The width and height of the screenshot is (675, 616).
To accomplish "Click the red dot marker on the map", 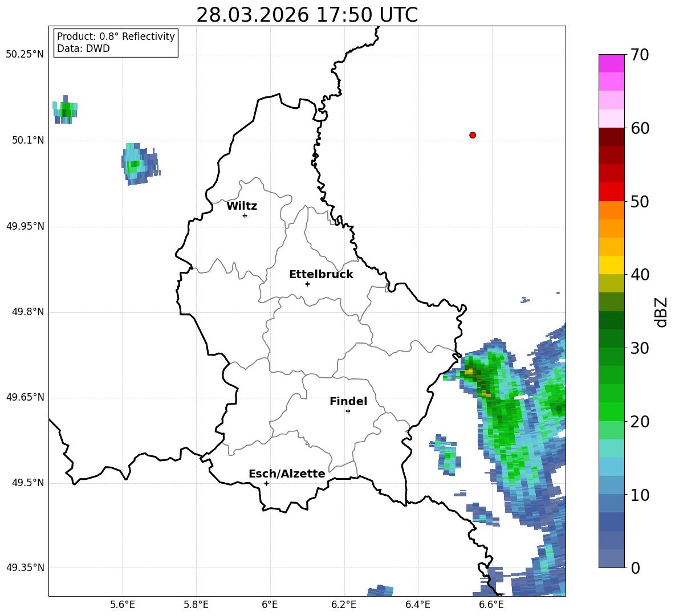I will point(473,135).
